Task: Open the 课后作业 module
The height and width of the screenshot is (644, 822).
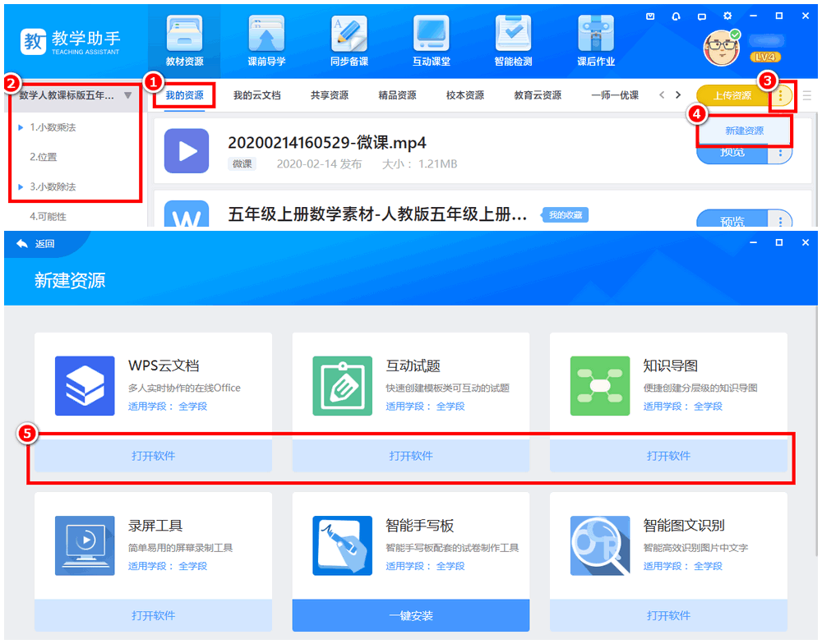Action: (595, 40)
